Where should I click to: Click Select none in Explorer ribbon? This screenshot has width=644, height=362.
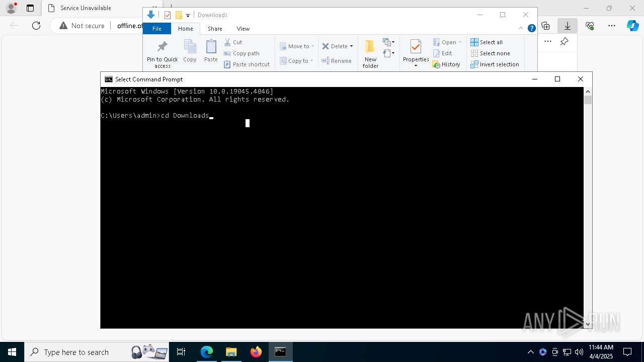click(491, 53)
